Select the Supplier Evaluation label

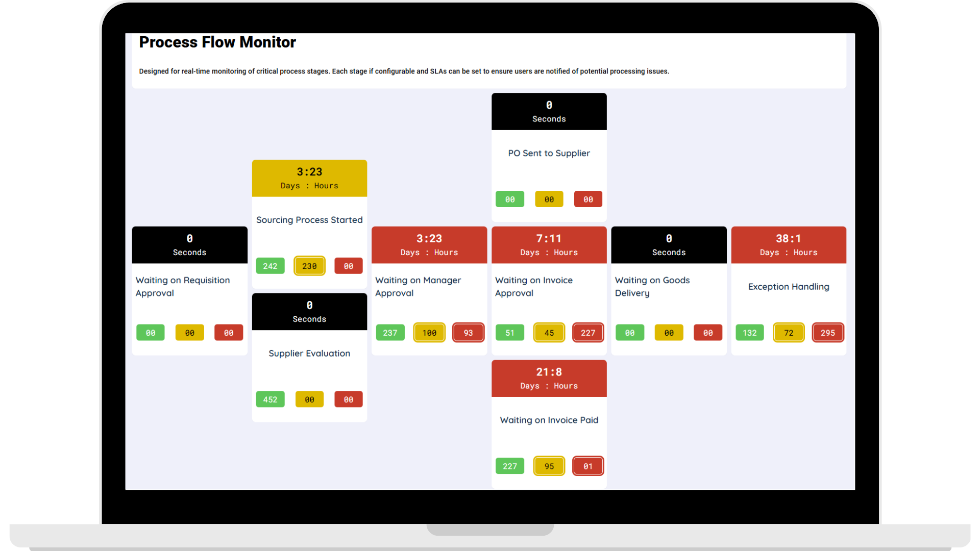[309, 354]
